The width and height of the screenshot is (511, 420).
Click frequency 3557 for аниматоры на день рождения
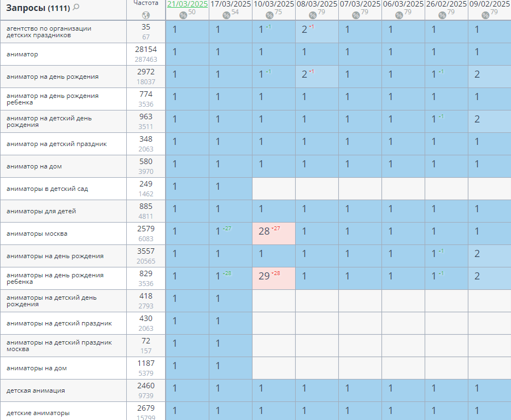(146, 252)
